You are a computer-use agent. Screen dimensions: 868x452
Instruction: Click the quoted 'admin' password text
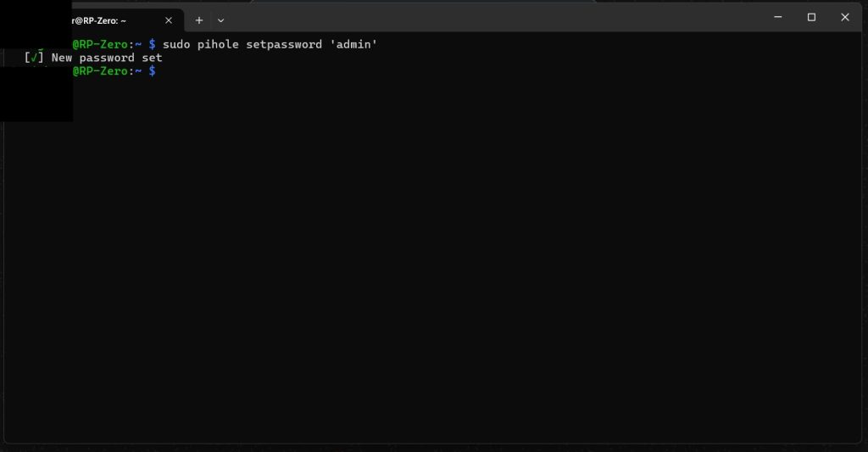pos(354,43)
